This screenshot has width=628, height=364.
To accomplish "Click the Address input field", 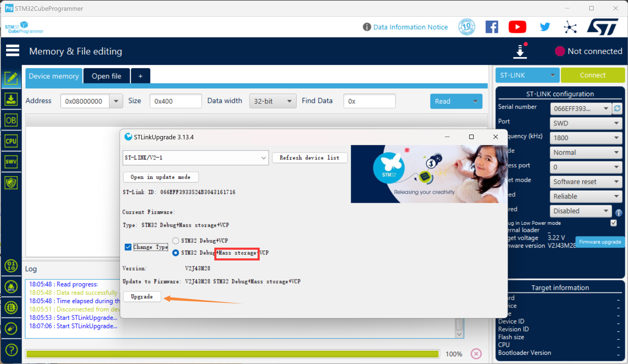I will pyautogui.click(x=85, y=101).
